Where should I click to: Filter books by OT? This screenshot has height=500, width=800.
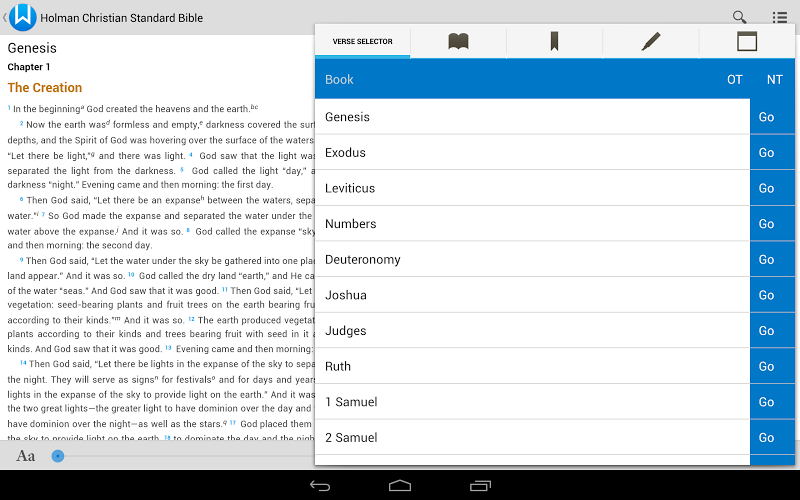pyautogui.click(x=735, y=80)
